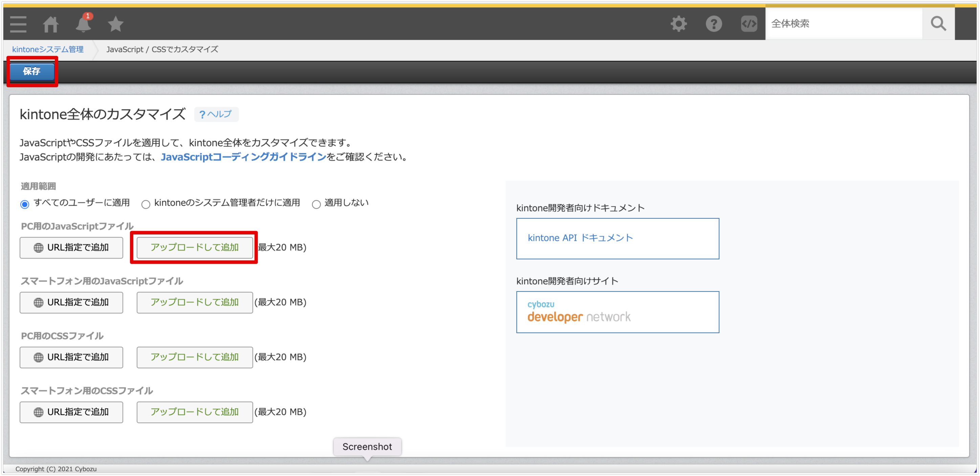Click the 保存 button

[32, 71]
